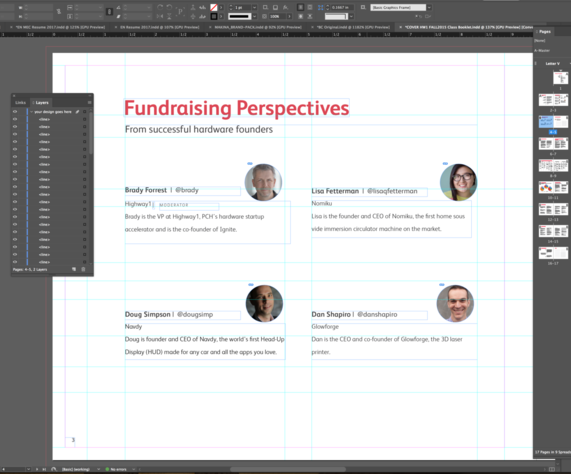
Task: Click the Select Container icon
Action: 193,7
